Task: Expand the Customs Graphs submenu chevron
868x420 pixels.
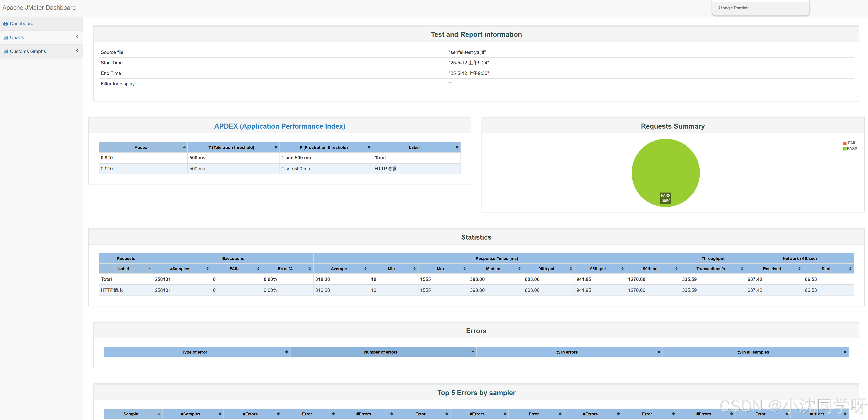Action: (x=77, y=50)
